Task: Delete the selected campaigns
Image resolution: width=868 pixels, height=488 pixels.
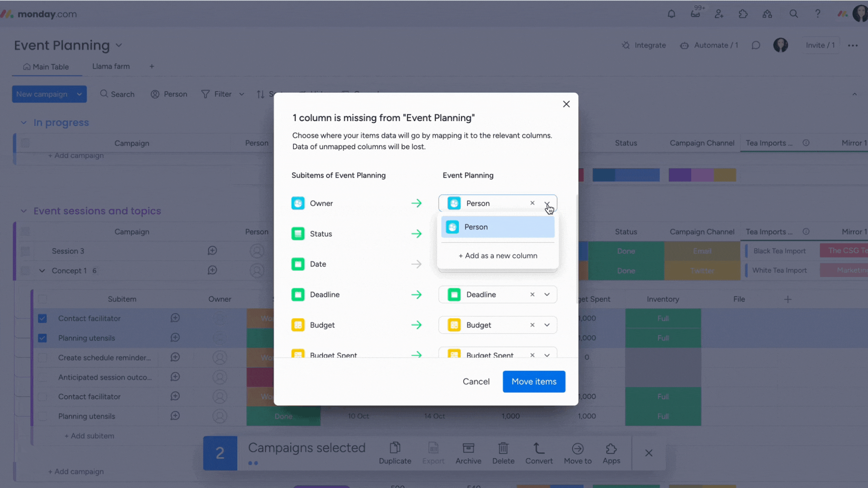Action: (503, 453)
